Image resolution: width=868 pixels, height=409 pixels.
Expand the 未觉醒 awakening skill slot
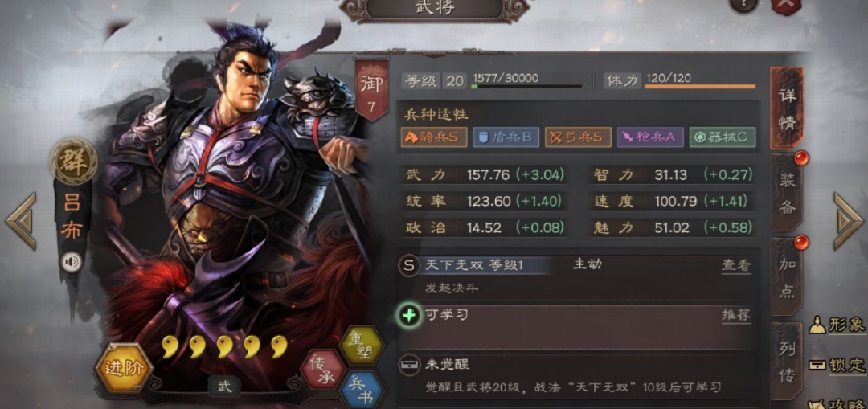(x=577, y=374)
